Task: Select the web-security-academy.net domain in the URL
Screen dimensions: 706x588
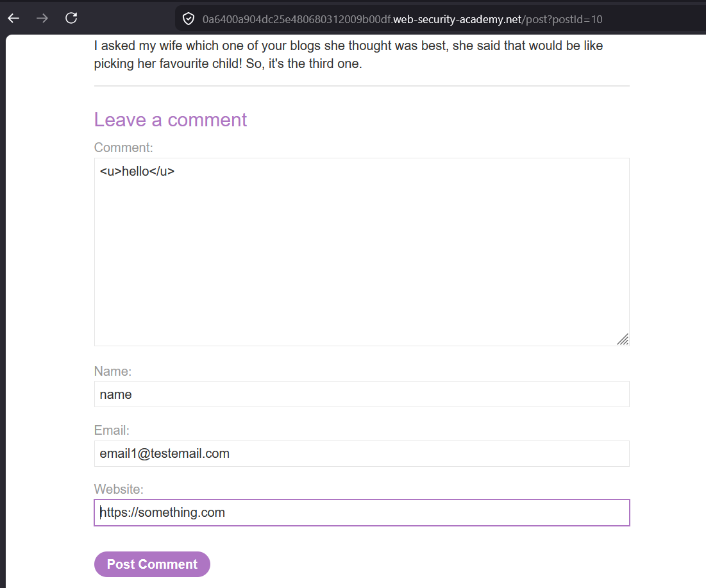Action: pyautogui.click(x=457, y=19)
